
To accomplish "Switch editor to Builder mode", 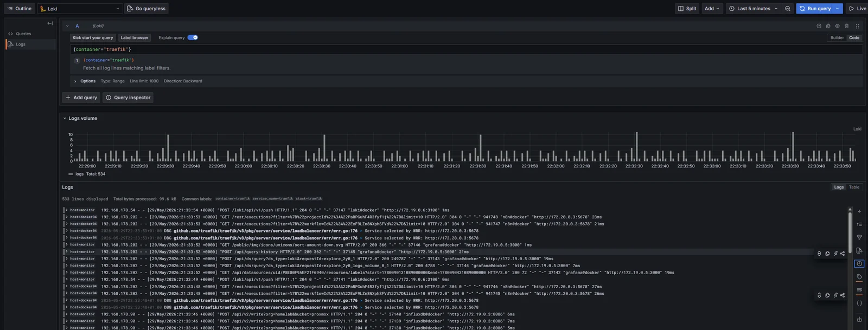I will pos(837,38).
